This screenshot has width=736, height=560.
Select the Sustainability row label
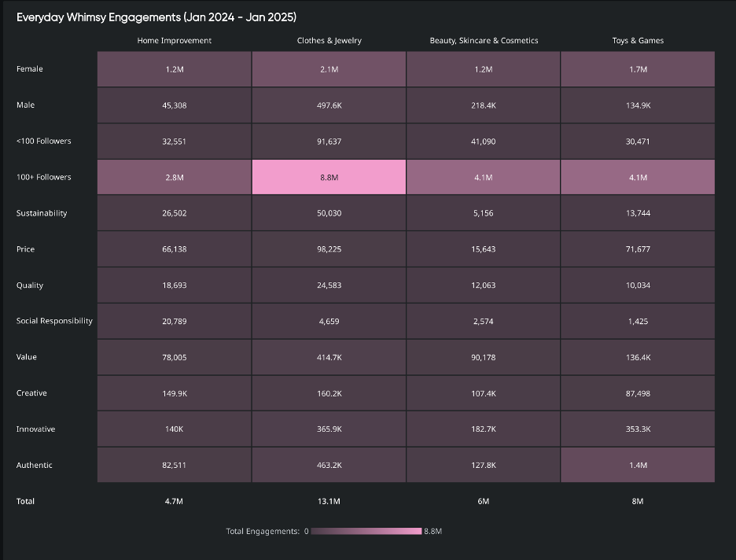pos(42,213)
